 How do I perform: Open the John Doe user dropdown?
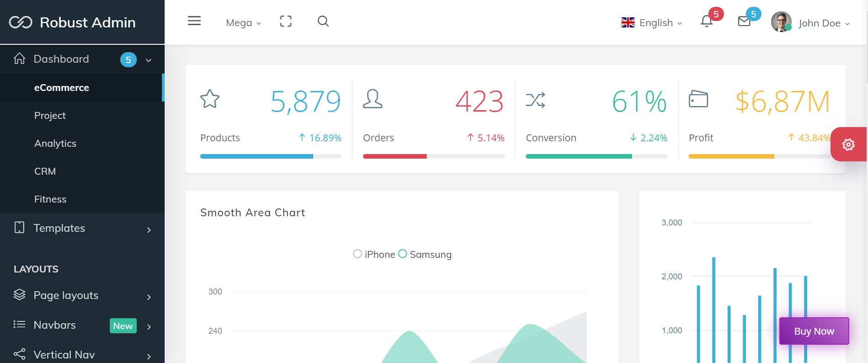[810, 22]
